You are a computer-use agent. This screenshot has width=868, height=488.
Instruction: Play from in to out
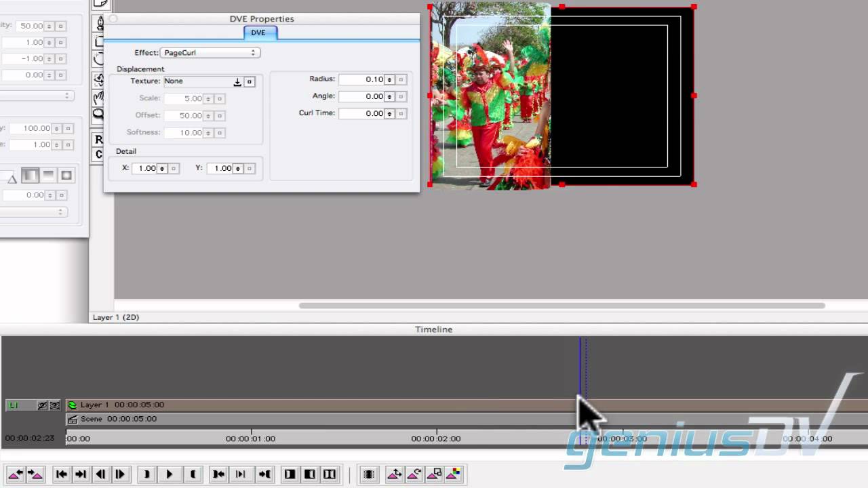pos(240,474)
